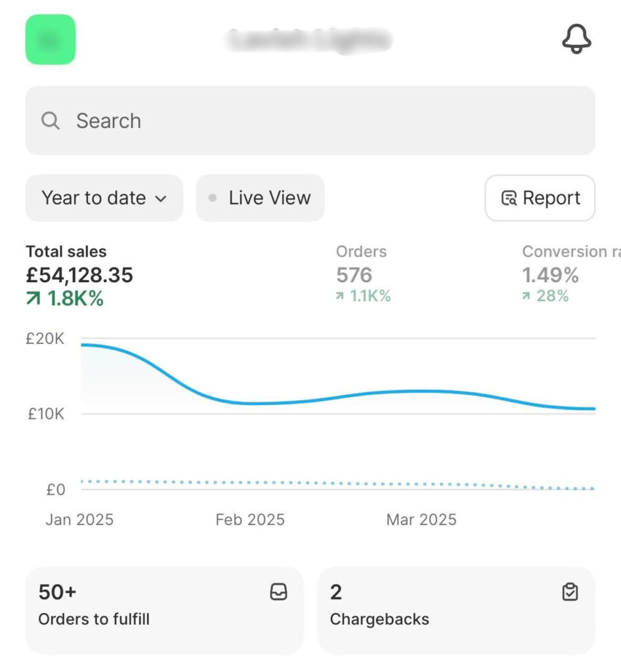Click the blurred store name title

(x=309, y=40)
